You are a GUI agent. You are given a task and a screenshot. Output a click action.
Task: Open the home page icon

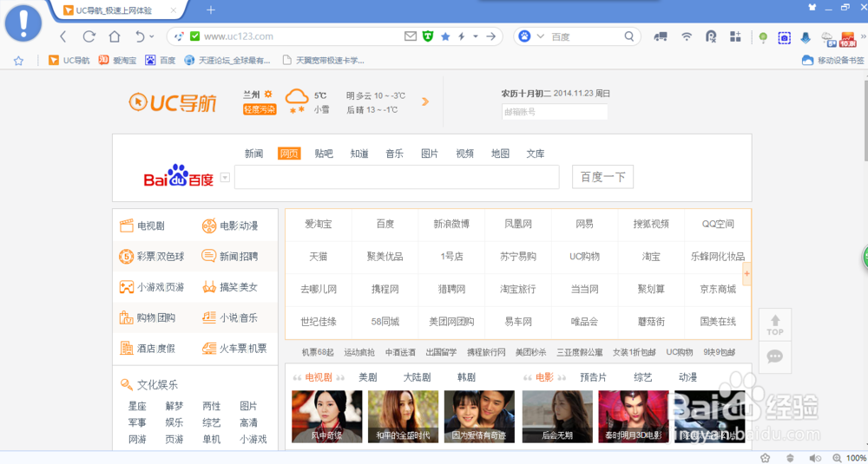coord(115,36)
